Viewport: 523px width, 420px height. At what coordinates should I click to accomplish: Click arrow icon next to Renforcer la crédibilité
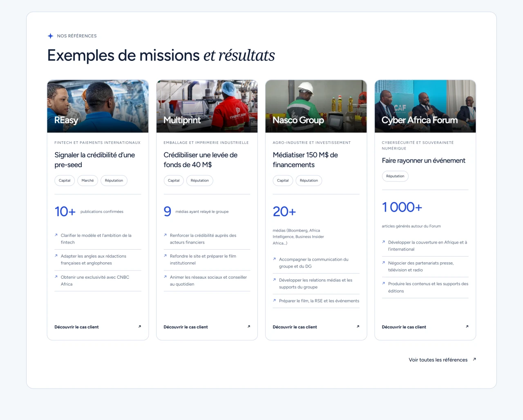[165, 235]
